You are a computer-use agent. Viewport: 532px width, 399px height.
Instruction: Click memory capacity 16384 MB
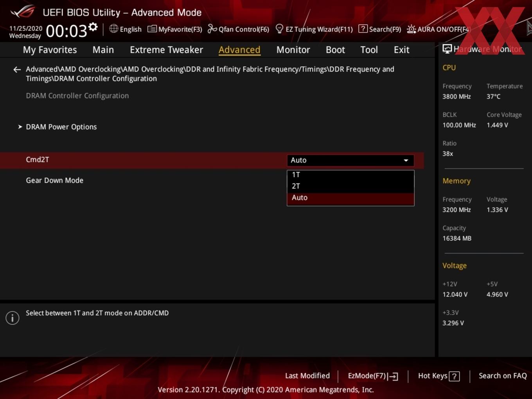pyautogui.click(x=457, y=238)
